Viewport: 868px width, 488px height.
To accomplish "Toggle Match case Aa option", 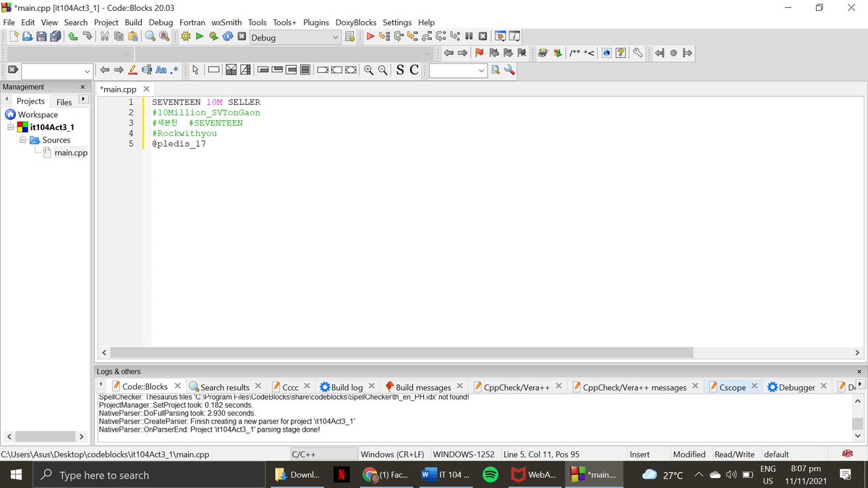I will pyautogui.click(x=161, y=70).
